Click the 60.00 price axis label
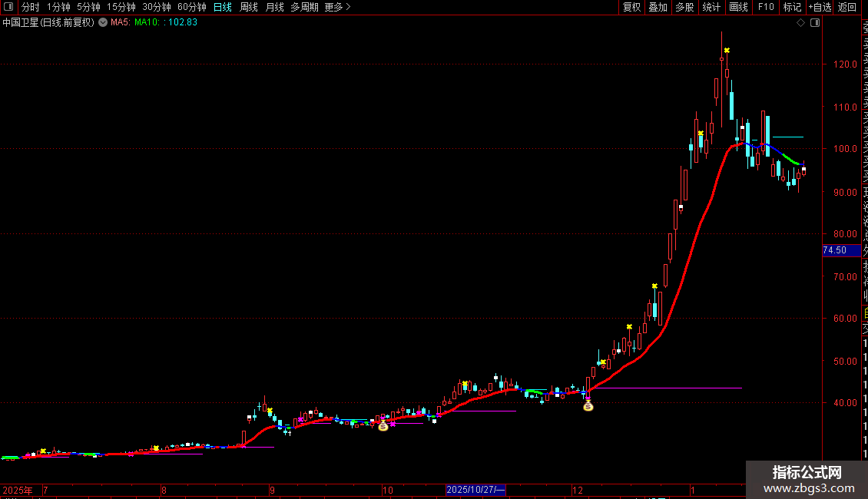Viewport: 868px width, 499px height. coord(845,318)
